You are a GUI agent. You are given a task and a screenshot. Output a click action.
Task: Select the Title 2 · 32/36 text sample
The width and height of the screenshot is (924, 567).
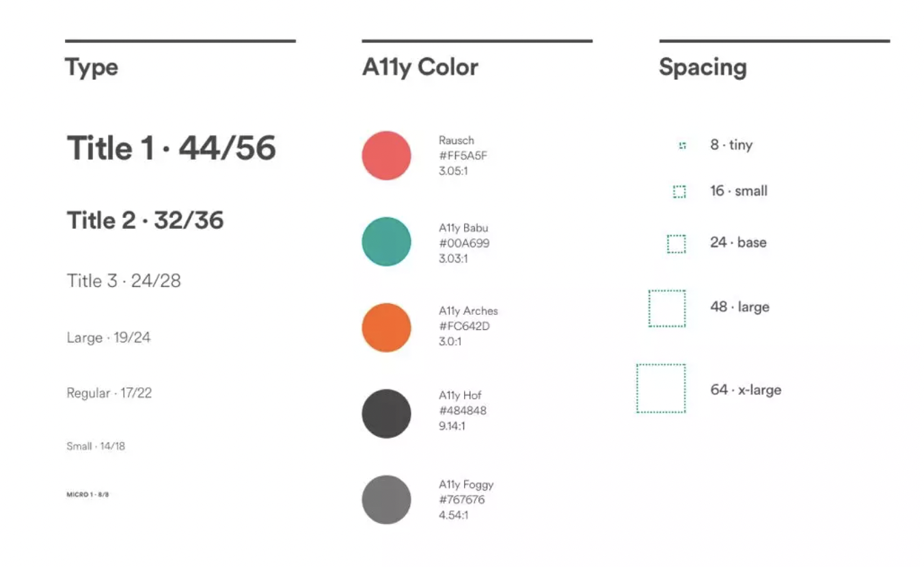(145, 221)
